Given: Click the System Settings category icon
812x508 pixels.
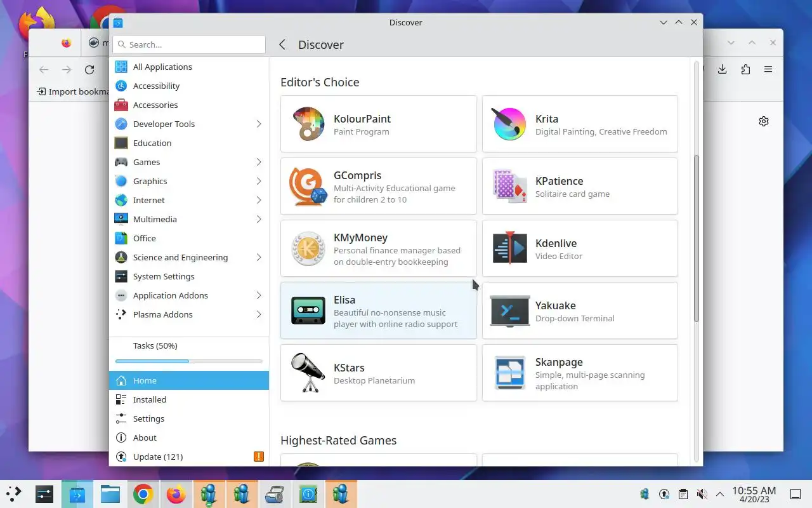Looking at the screenshot, I should (x=121, y=276).
